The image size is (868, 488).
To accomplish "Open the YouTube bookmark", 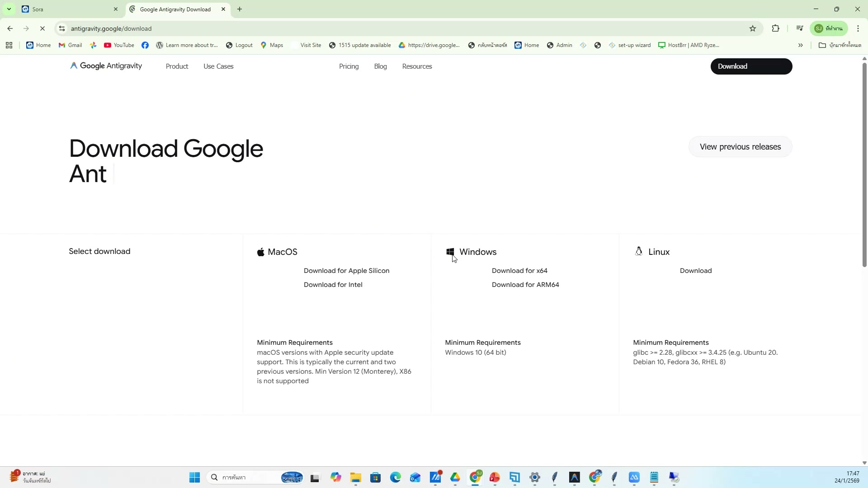I will (119, 45).
